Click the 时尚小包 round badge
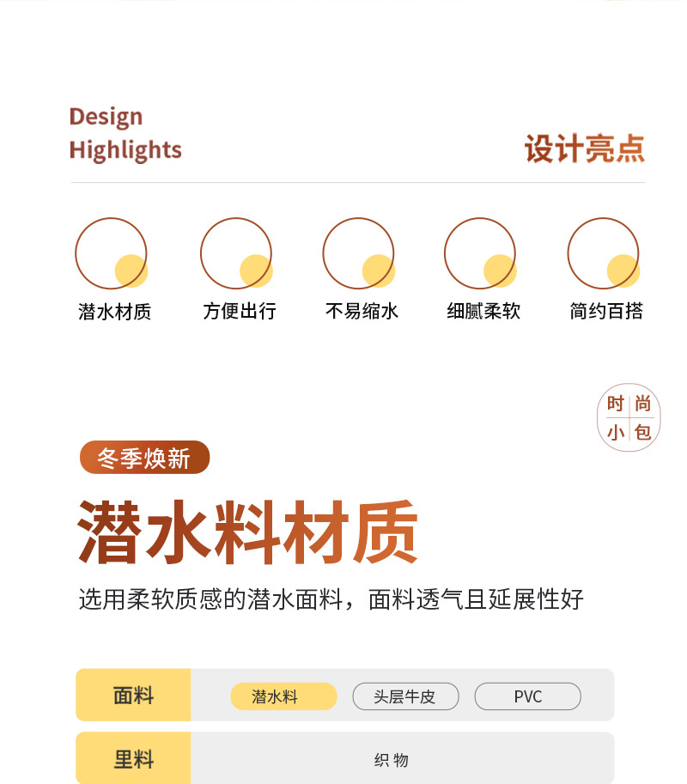The width and height of the screenshot is (687, 784). coord(629,417)
